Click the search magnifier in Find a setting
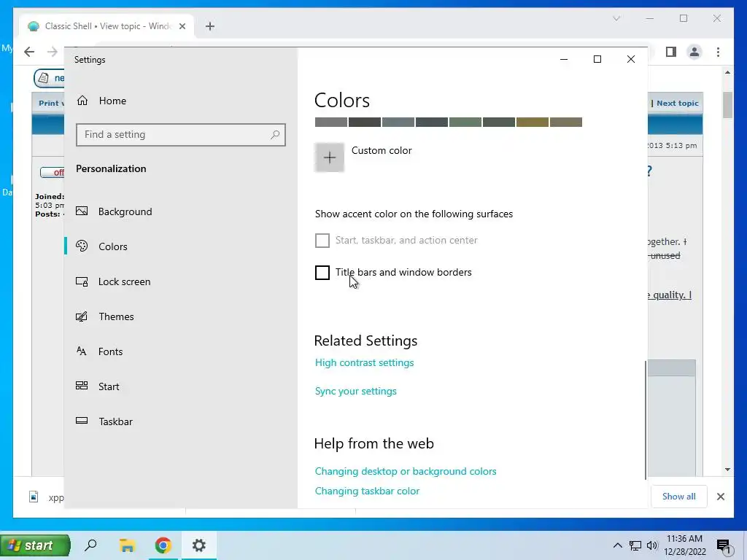This screenshot has width=747, height=560. click(x=275, y=135)
